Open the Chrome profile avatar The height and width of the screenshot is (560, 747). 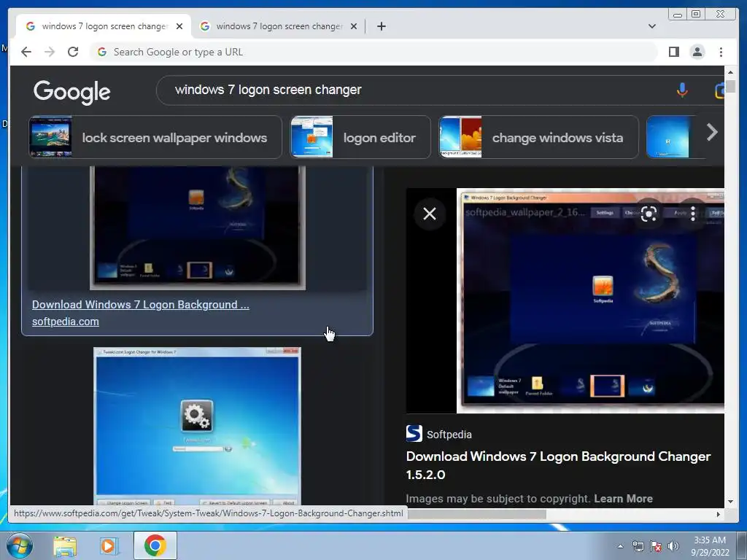point(697,52)
